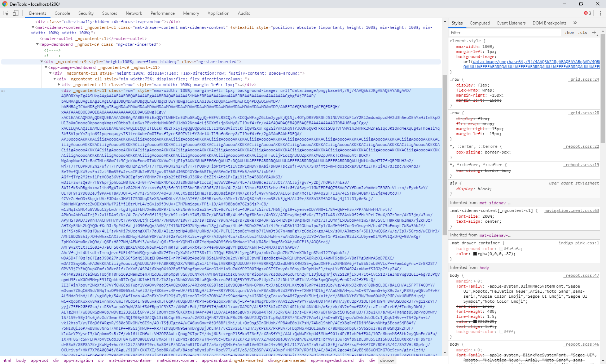Select the inspect element picker tool
The width and height of the screenshot is (606, 364).
pyautogui.click(x=5, y=13)
